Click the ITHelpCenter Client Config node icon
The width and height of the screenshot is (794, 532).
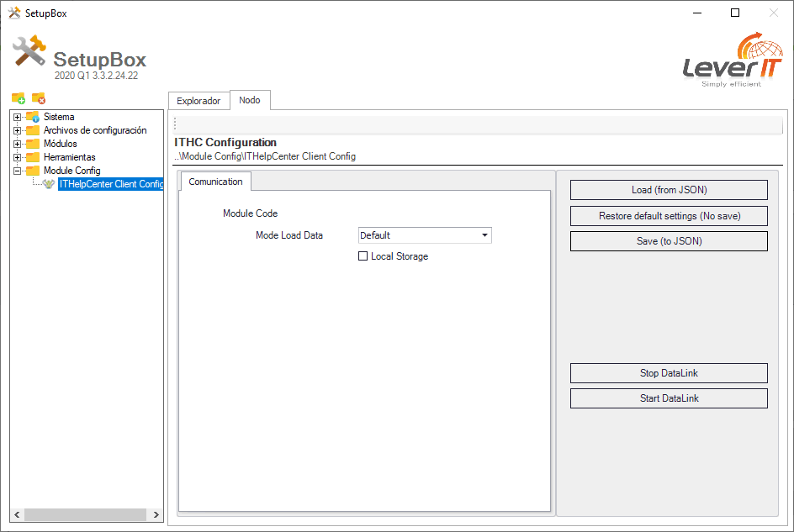tap(49, 184)
